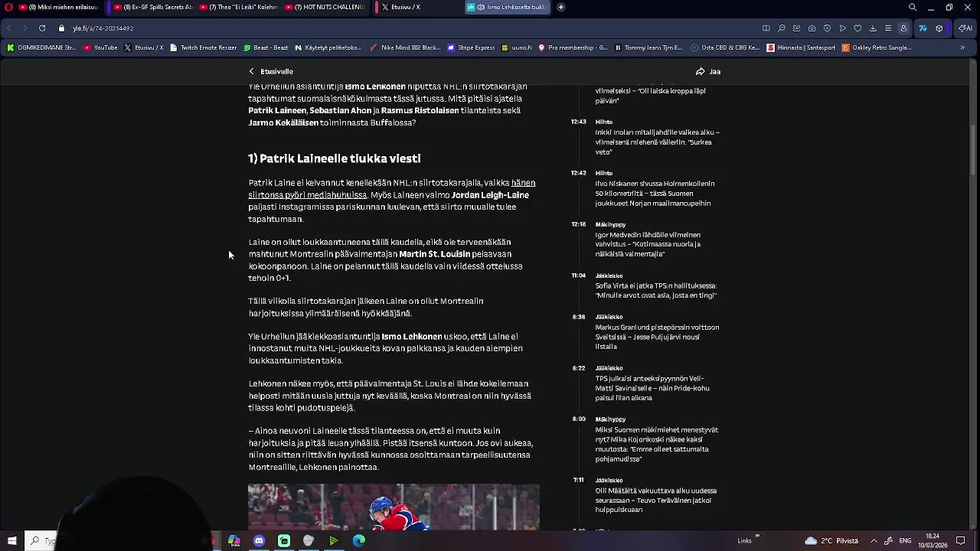Select the active 'Ismo Lehkoselta tiukk' tab
980x551 pixels.
point(508,7)
